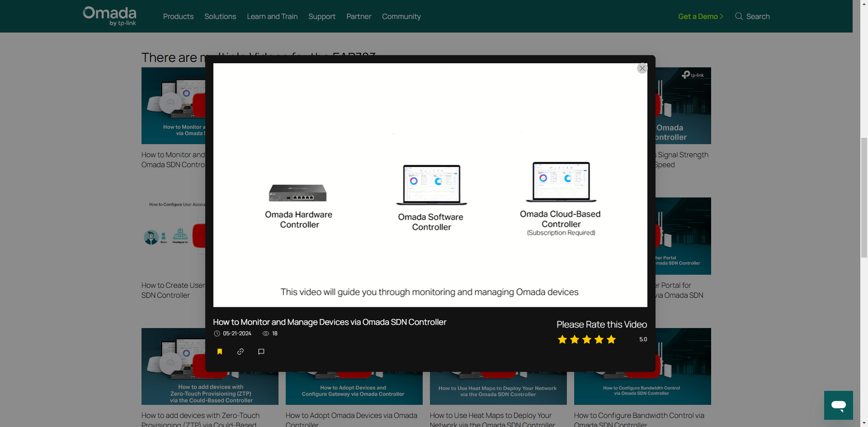Open the Heat Maps video thumbnail
868x427 pixels.
tap(498, 388)
